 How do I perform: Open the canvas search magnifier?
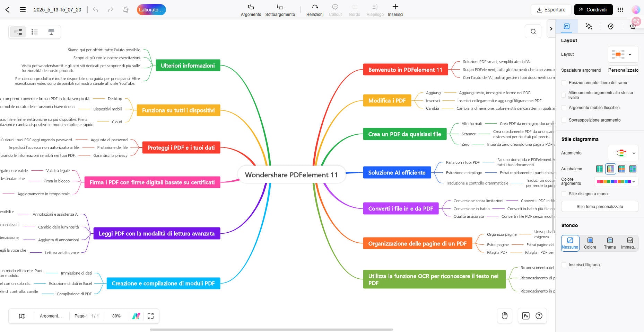tap(533, 32)
